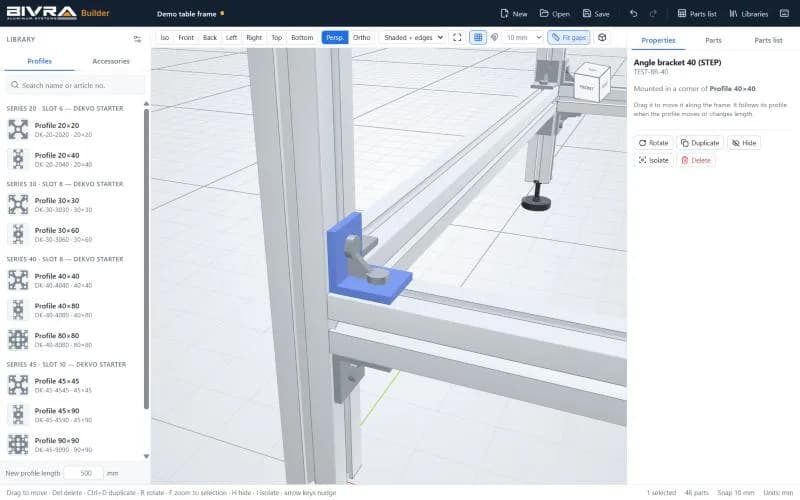Click the search magnifier icon in the library

pos(15,85)
